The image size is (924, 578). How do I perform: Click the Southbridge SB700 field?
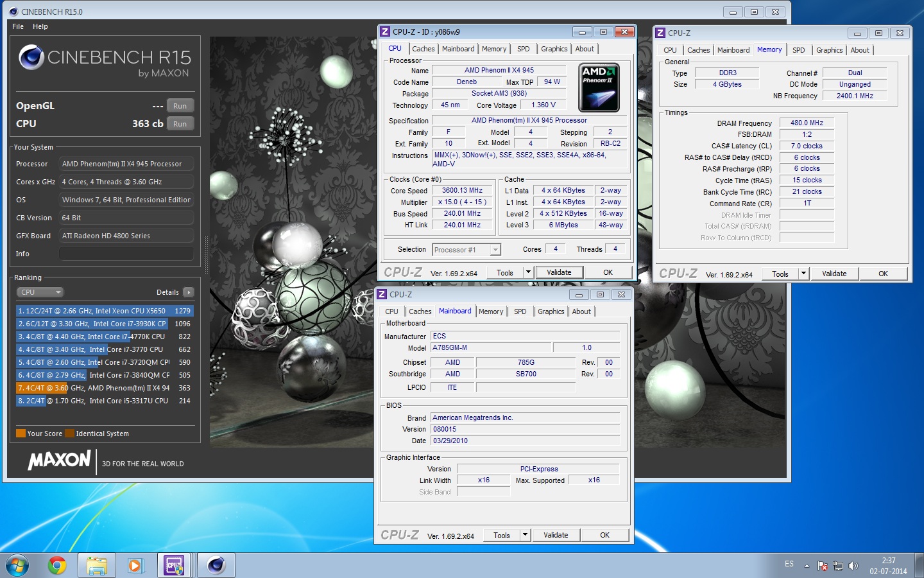[x=526, y=374]
